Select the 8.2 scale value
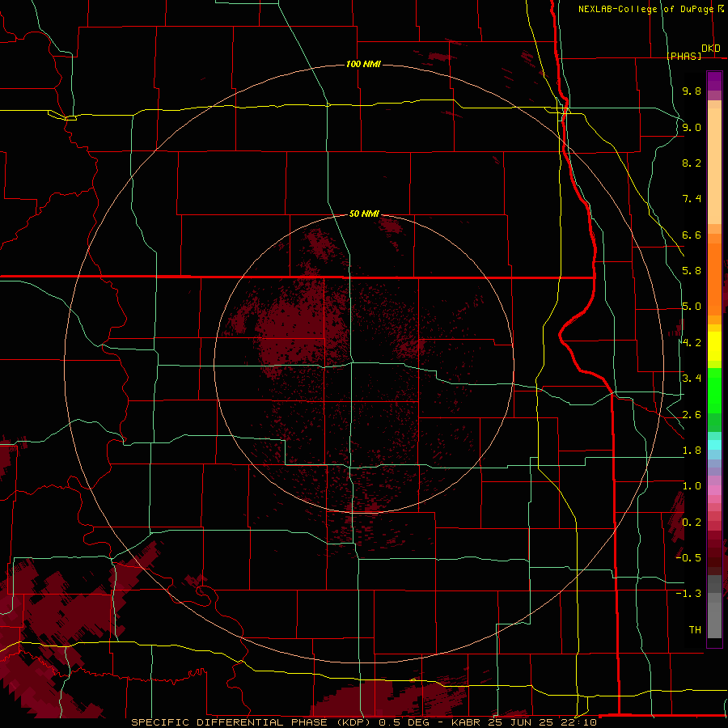The height and width of the screenshot is (728, 728). [x=692, y=163]
